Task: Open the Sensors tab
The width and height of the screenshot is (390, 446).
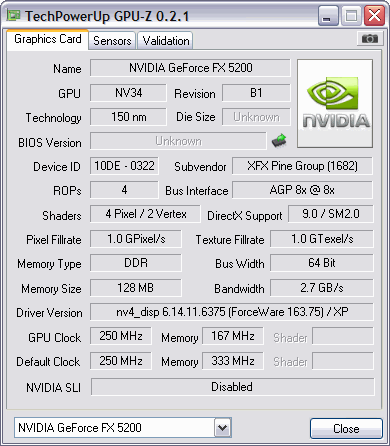Action: pos(112,41)
